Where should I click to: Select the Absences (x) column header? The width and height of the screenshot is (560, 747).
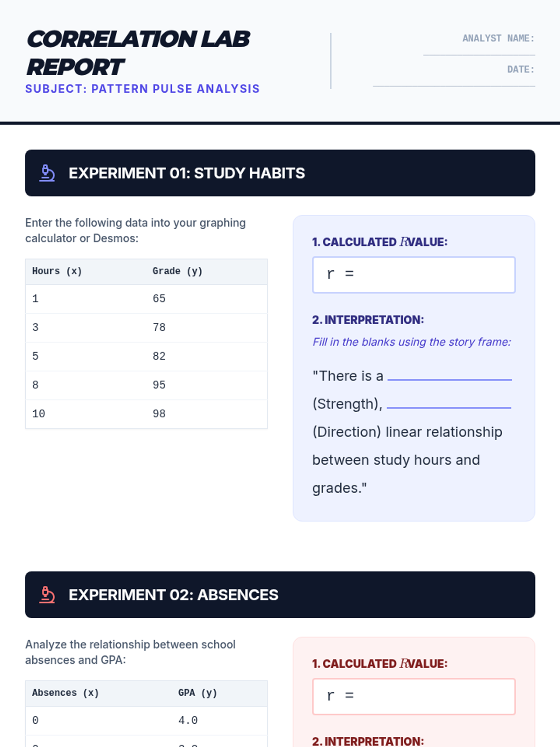(x=65, y=693)
